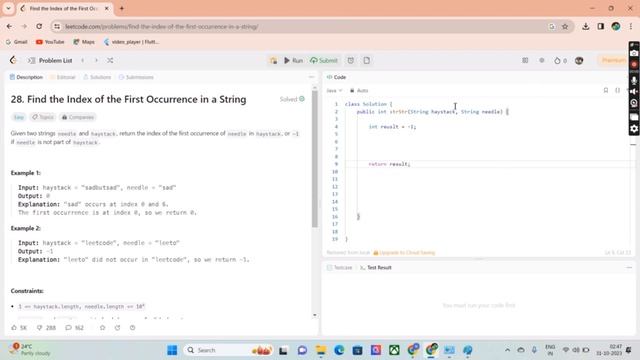Screen dimensions: 640x360
Task: Reload the page
Action: (39, 26)
